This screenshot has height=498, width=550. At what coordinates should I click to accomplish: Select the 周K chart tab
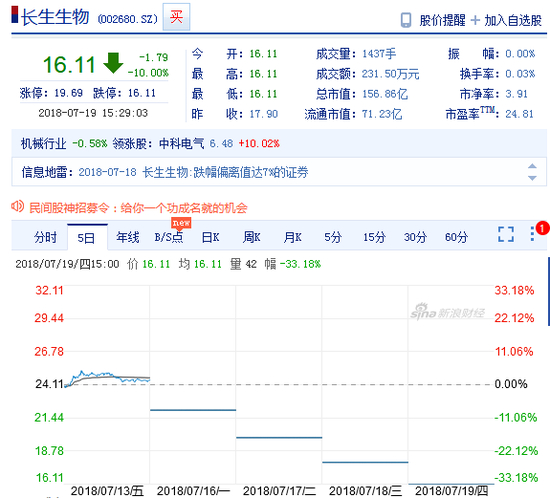[x=251, y=237]
